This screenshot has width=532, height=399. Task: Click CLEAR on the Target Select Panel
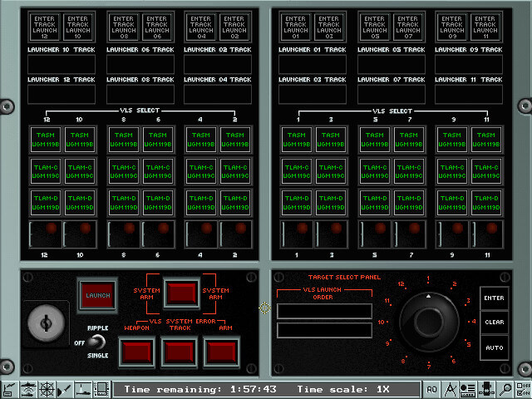(495, 322)
